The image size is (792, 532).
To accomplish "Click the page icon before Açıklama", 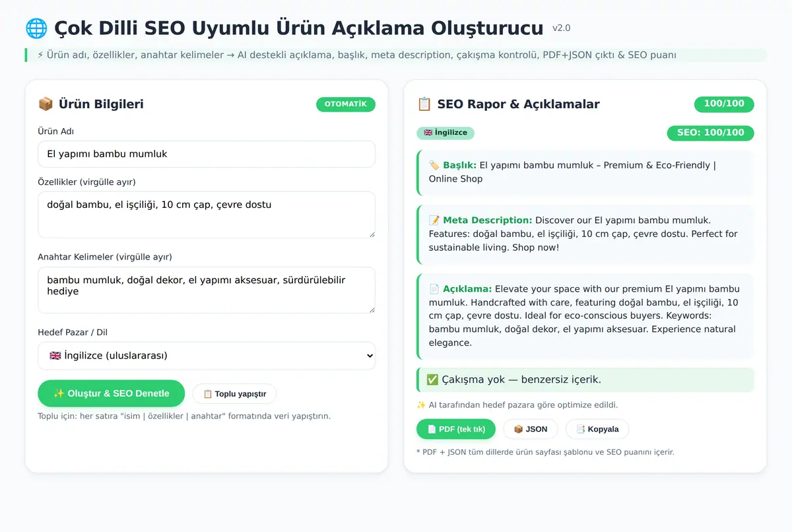I will coord(434,289).
